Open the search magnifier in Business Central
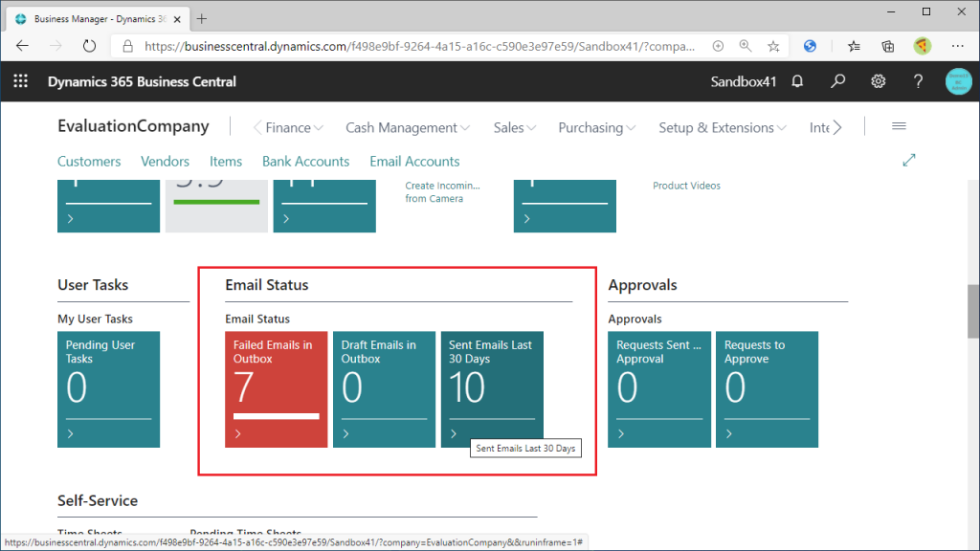 point(837,81)
